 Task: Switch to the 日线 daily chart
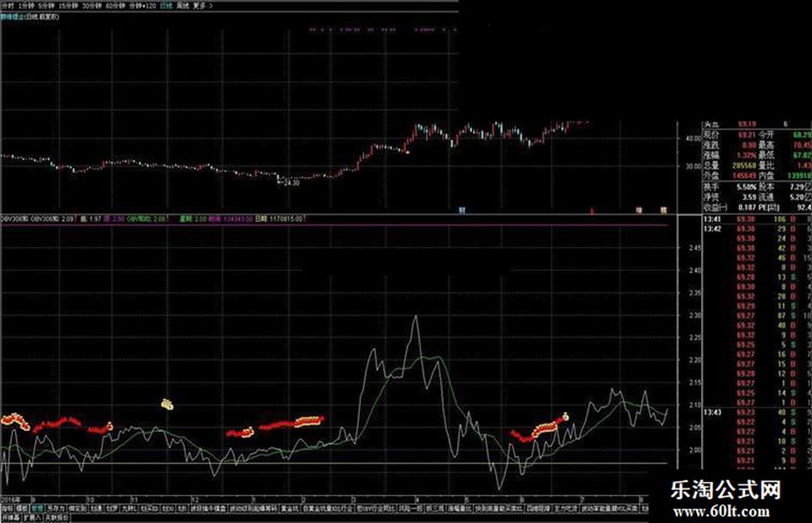pos(166,6)
